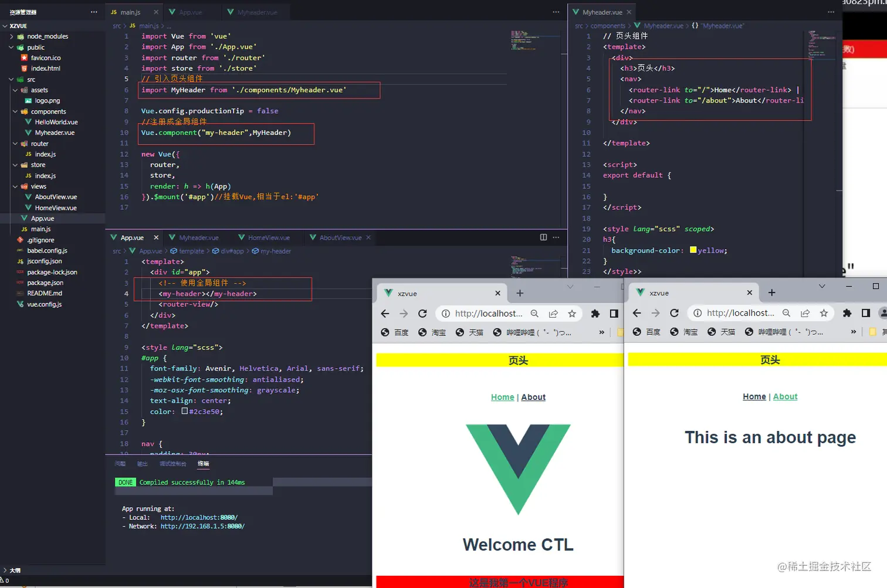Open the editor group more actions ellipsis
Viewport: 887px width, 588px height.
click(x=556, y=237)
